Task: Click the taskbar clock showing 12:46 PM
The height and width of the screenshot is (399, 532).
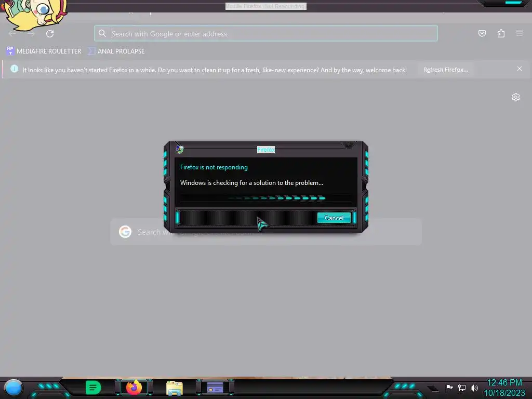Action: pos(504,388)
